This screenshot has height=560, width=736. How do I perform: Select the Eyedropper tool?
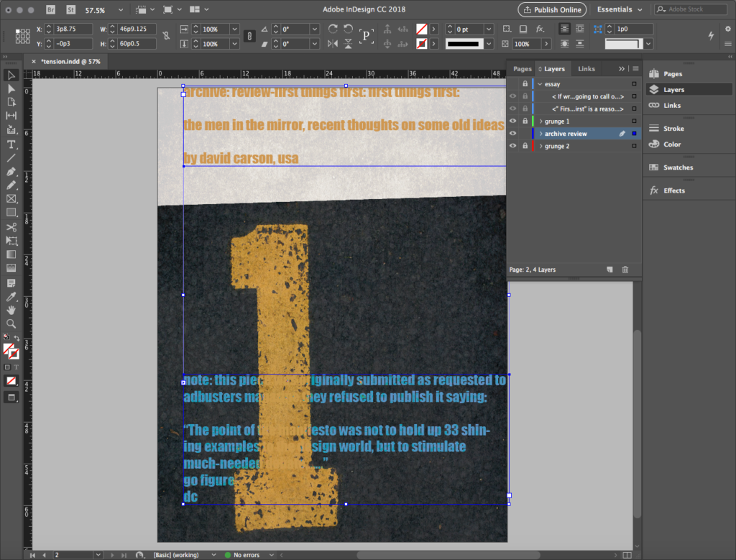[x=11, y=296]
